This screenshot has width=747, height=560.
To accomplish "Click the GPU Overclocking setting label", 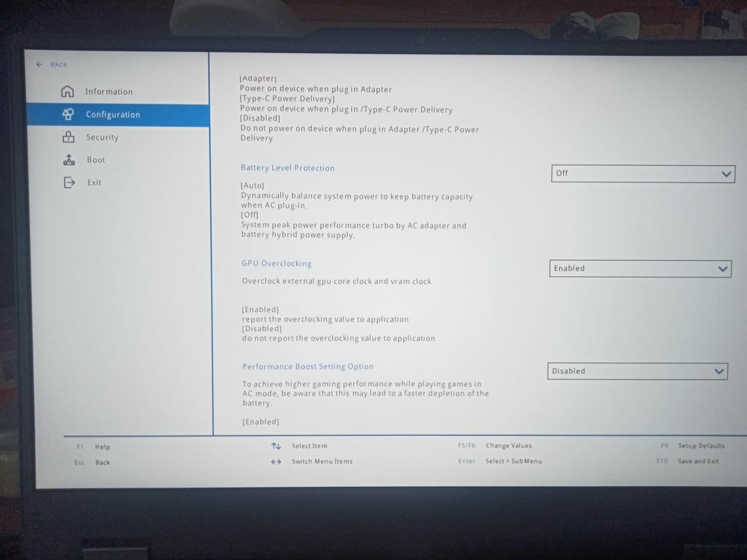I will 276,263.
